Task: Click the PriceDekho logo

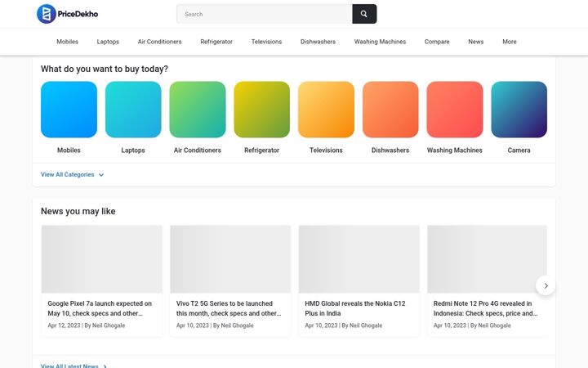Action: coord(68,14)
